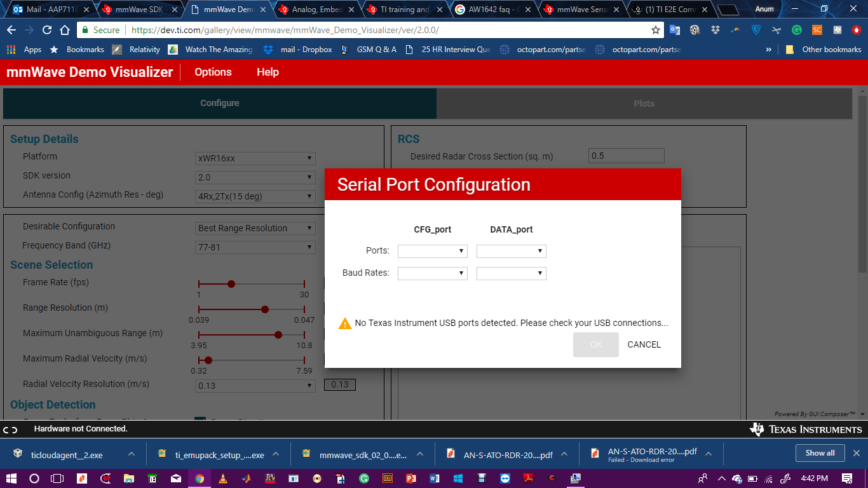
Task: Open Task View in the taskbar
Action: (x=58, y=478)
